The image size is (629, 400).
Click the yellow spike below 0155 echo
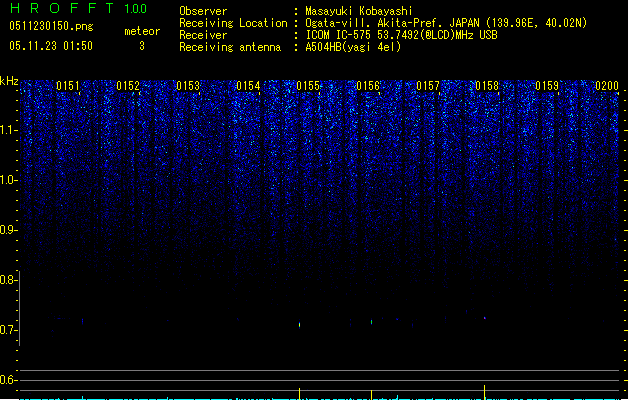click(x=300, y=394)
